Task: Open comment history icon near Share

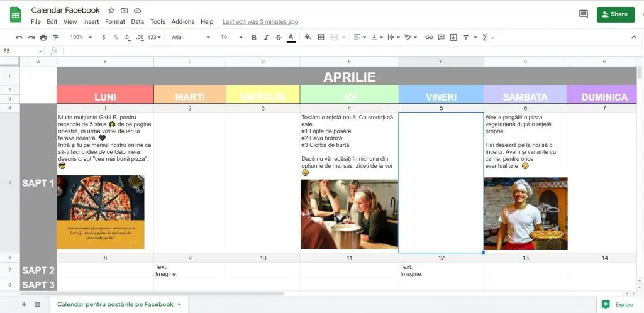Action: (583, 14)
